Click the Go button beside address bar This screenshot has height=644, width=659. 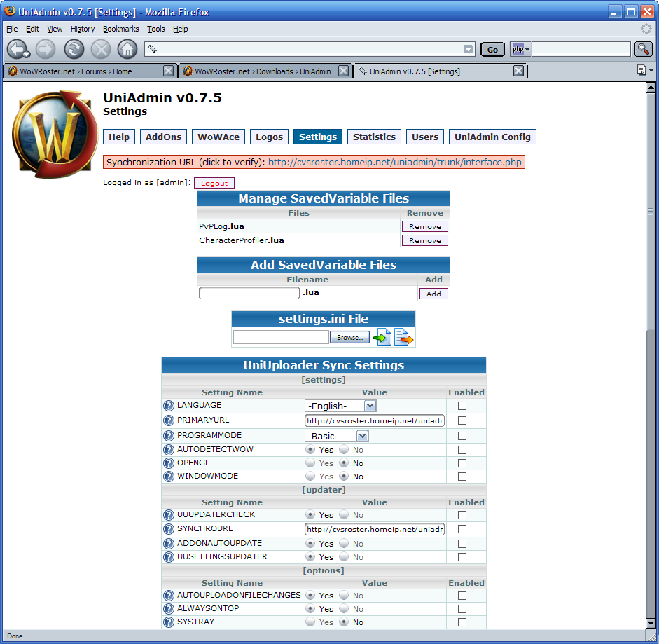[492, 50]
